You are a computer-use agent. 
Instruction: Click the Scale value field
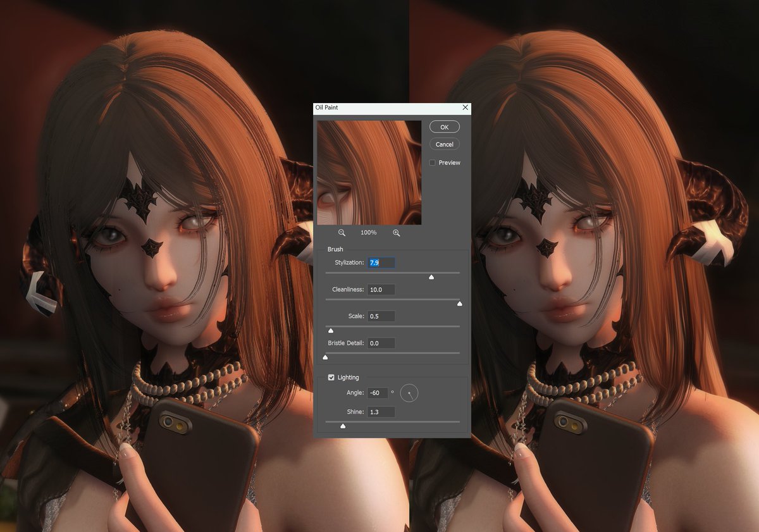[381, 316]
